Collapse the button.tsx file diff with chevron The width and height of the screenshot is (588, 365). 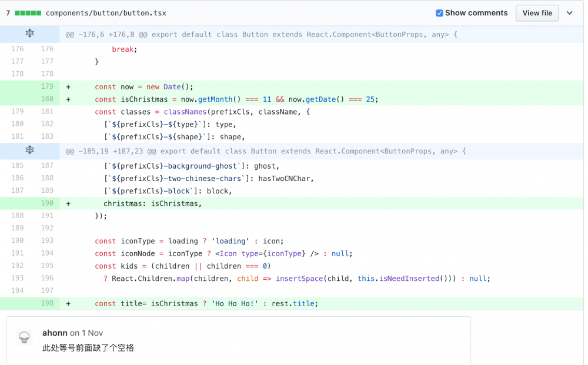pos(569,13)
